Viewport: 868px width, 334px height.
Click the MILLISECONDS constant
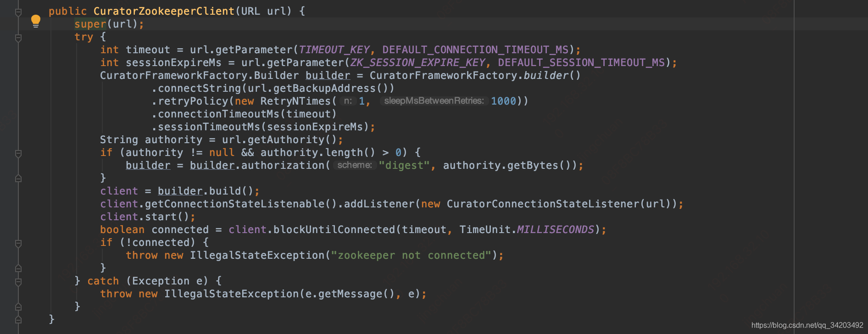pos(556,229)
